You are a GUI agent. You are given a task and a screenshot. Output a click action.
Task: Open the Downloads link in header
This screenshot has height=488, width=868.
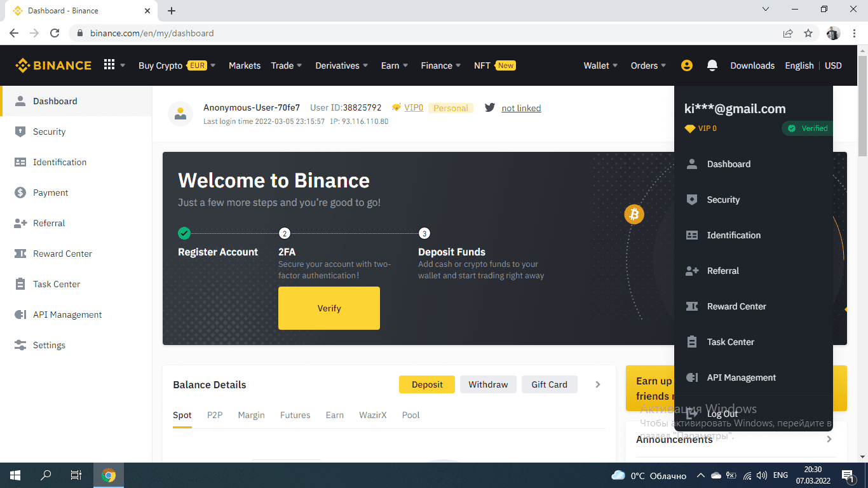pos(752,65)
